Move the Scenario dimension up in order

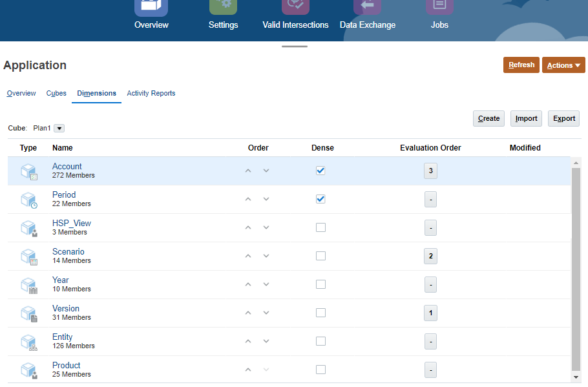247,256
